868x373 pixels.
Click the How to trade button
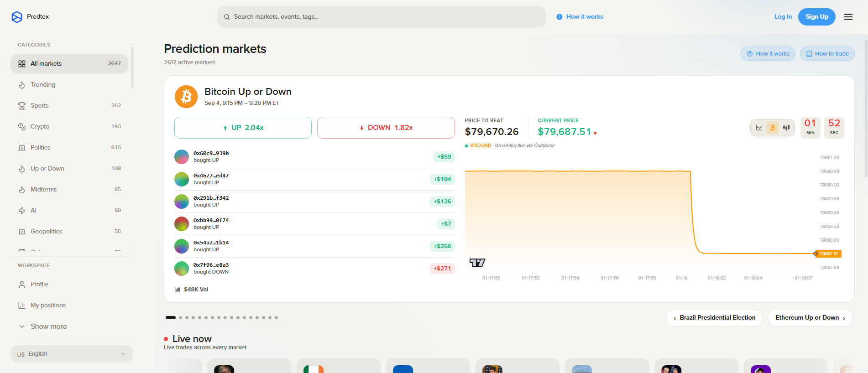click(x=827, y=54)
